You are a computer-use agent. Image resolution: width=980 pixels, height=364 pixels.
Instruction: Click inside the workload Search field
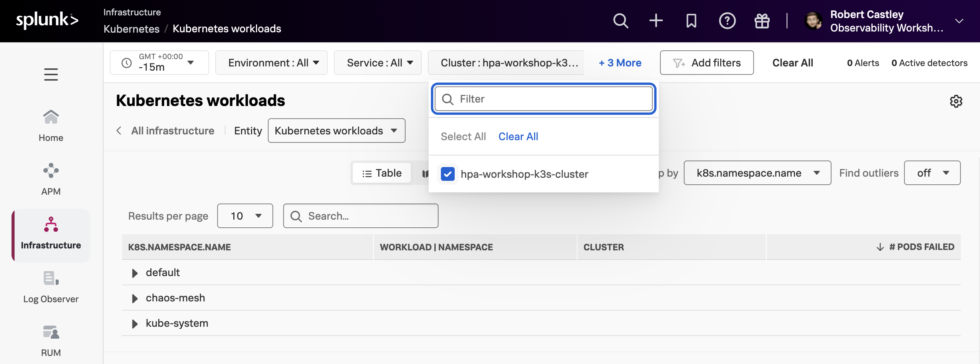[x=361, y=216]
